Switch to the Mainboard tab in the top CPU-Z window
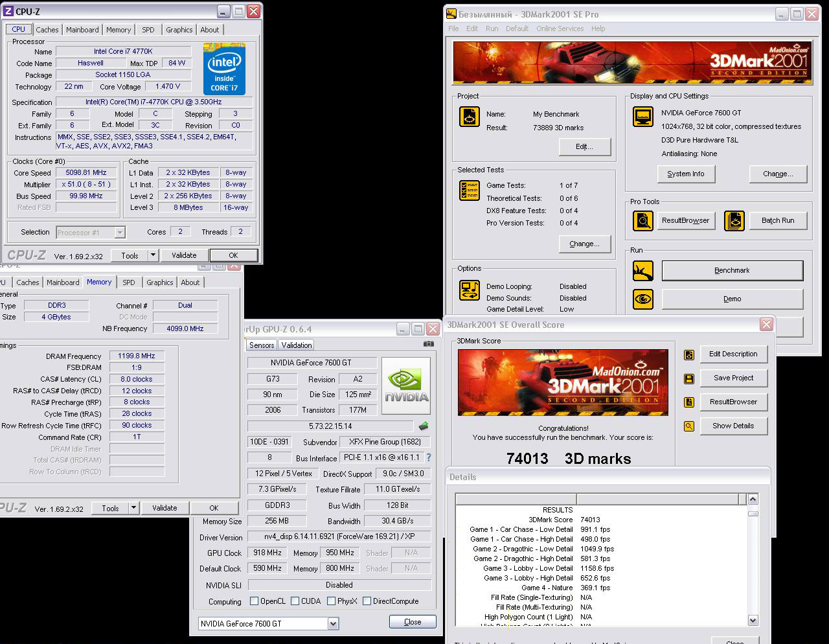The width and height of the screenshot is (829, 644). [x=82, y=30]
